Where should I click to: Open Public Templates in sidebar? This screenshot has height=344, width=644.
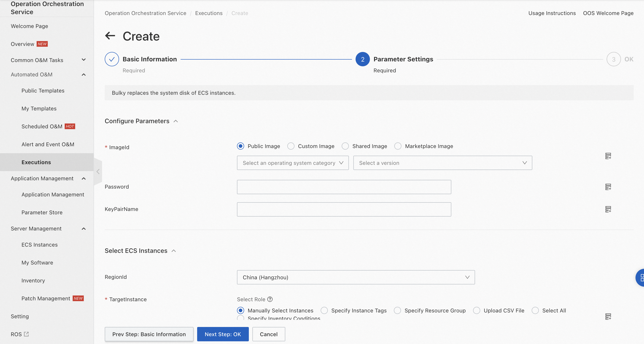(43, 90)
